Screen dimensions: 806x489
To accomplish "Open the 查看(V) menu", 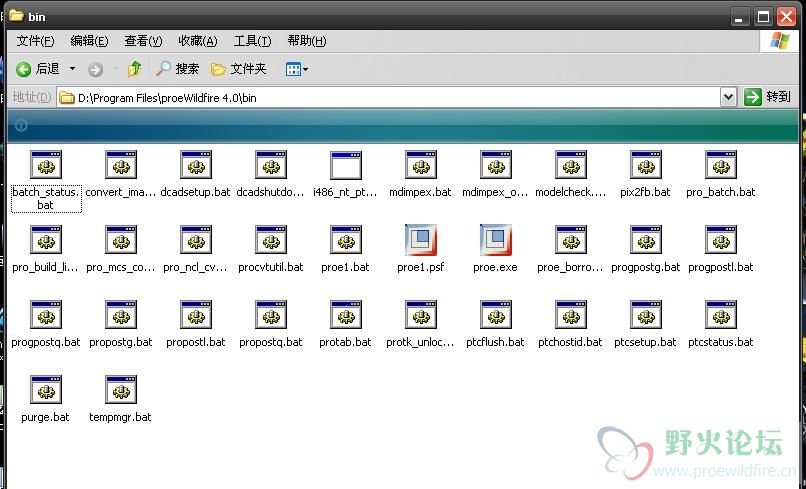I will pyautogui.click(x=143, y=41).
